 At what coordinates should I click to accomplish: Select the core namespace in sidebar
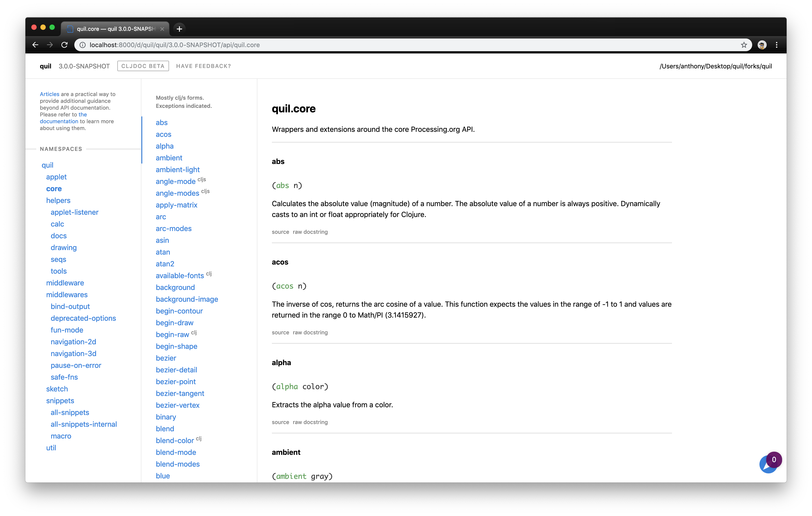tap(54, 188)
